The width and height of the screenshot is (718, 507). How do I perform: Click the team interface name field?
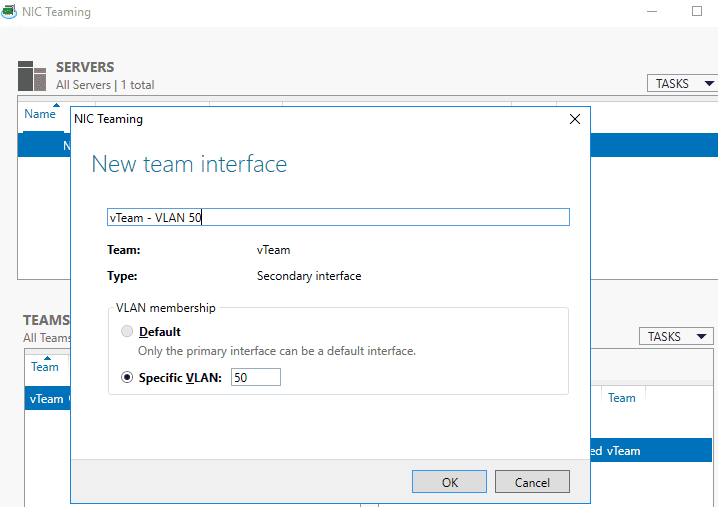338,217
